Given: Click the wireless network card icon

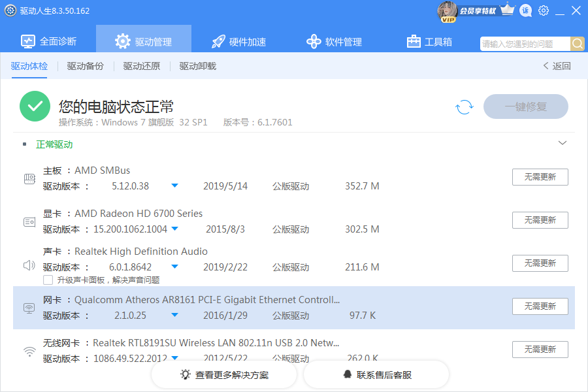Looking at the screenshot, I should 29,351.
